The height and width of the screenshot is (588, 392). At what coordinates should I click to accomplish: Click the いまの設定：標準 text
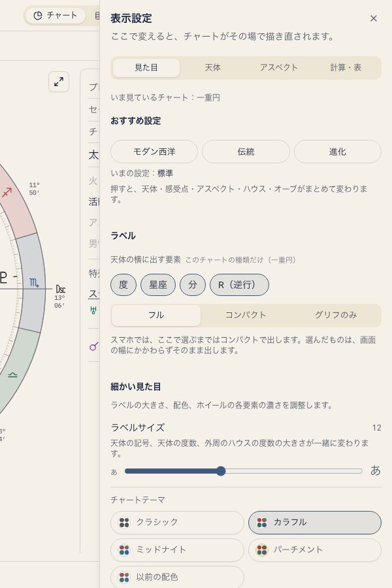tap(142, 173)
